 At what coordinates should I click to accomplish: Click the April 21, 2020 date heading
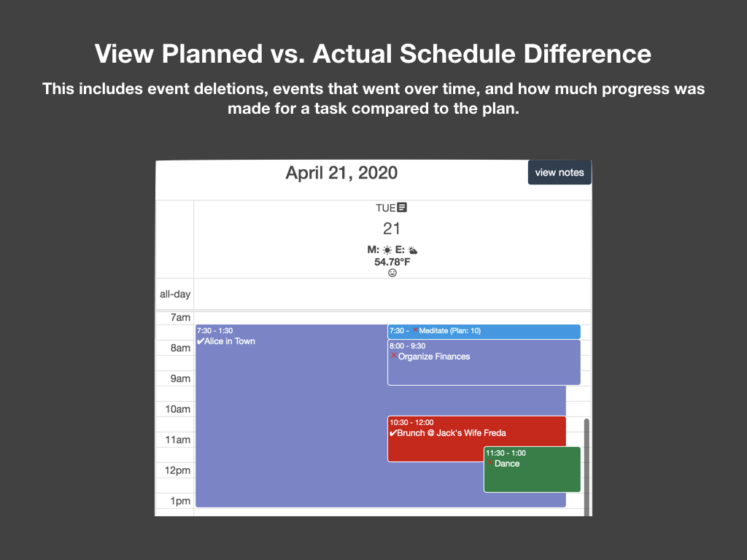(342, 173)
